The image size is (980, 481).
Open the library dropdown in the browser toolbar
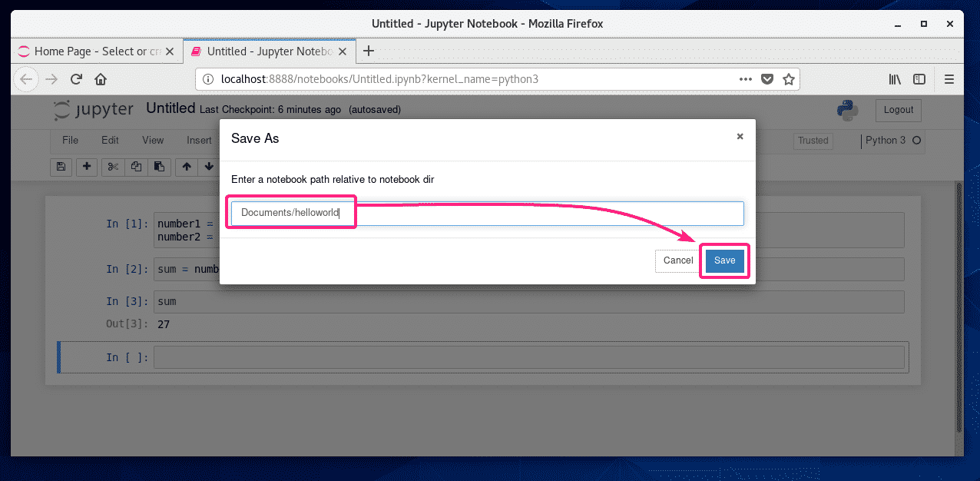click(x=894, y=78)
